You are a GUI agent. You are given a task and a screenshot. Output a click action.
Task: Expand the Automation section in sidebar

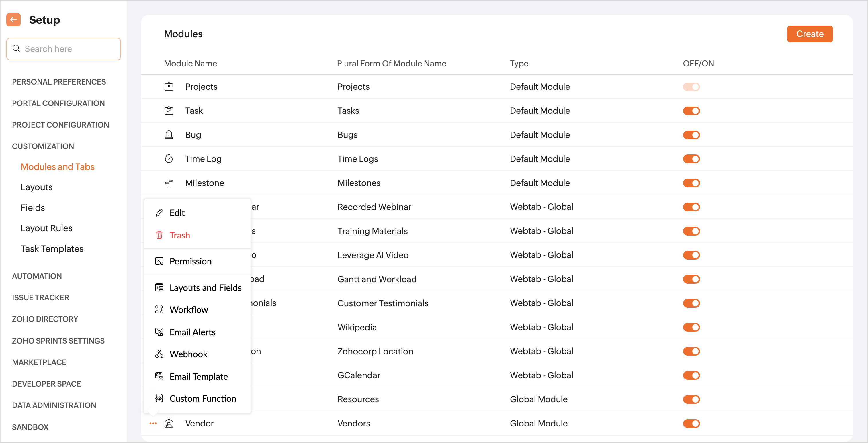(37, 276)
